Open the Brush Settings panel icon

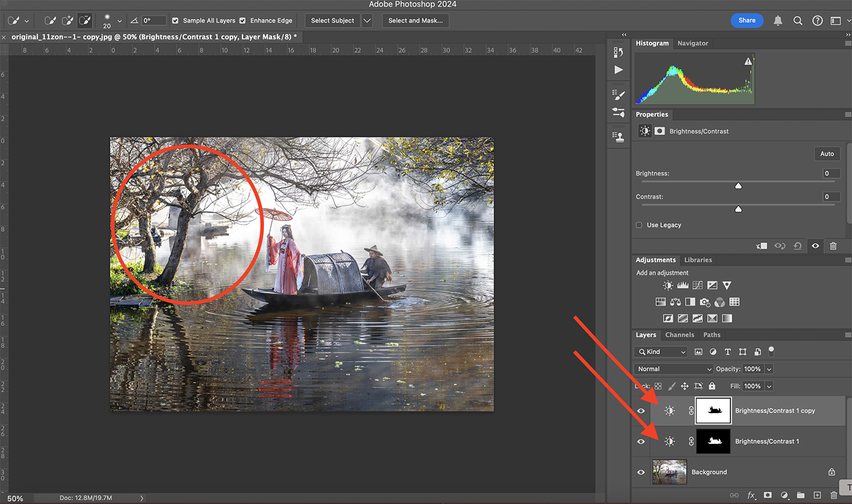pyautogui.click(x=619, y=95)
